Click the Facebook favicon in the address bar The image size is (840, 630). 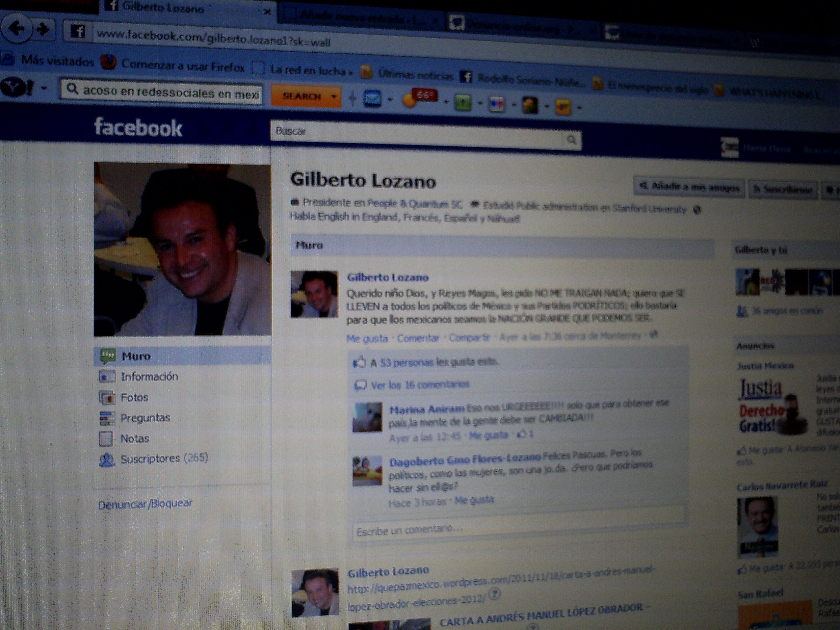[x=78, y=31]
